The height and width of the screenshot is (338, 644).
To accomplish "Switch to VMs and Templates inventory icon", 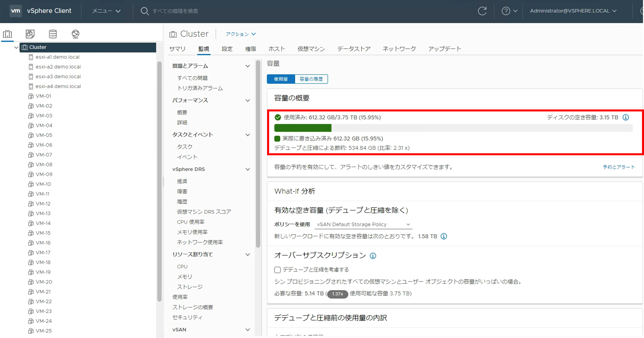I will click(30, 34).
